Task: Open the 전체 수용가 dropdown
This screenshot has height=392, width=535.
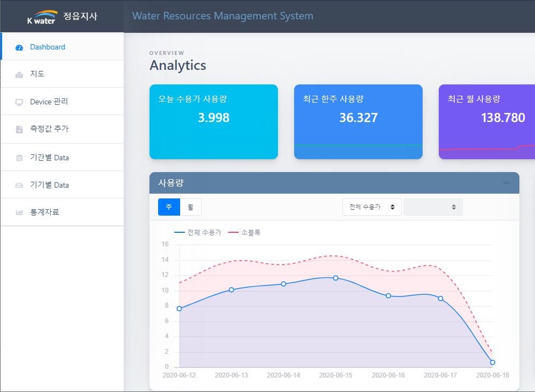Action: (372, 207)
